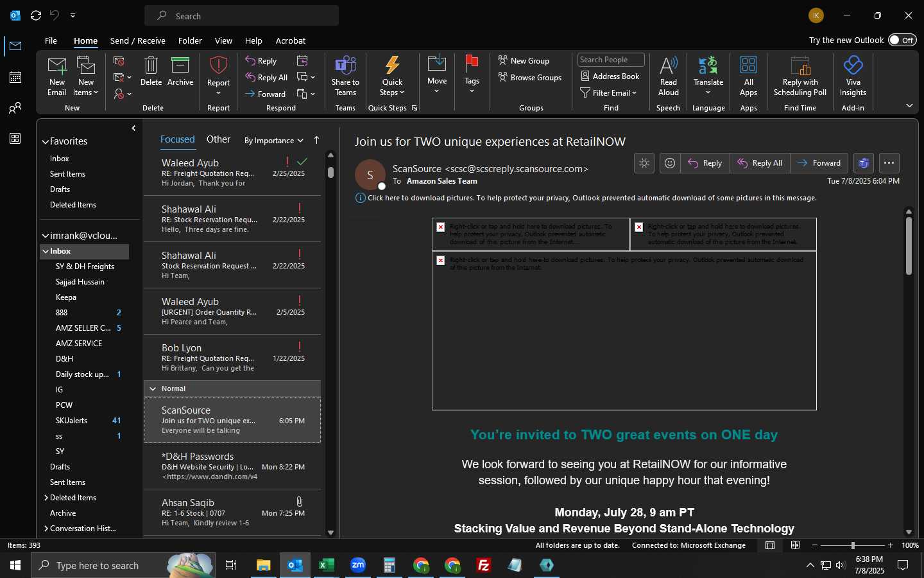
Task: Expand the Conversation History folder
Action: point(46,529)
